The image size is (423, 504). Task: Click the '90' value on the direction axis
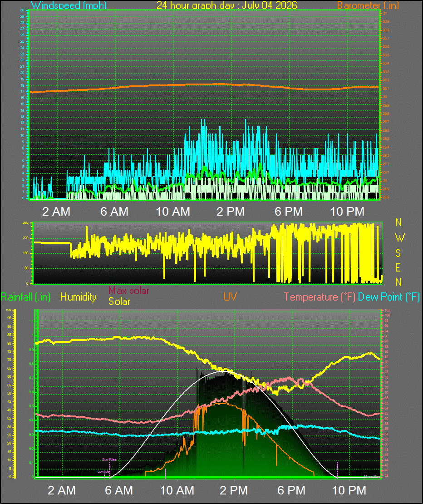point(26,268)
